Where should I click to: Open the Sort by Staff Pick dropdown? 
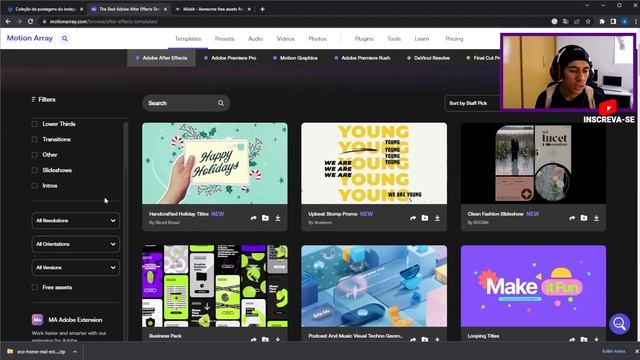[472, 103]
